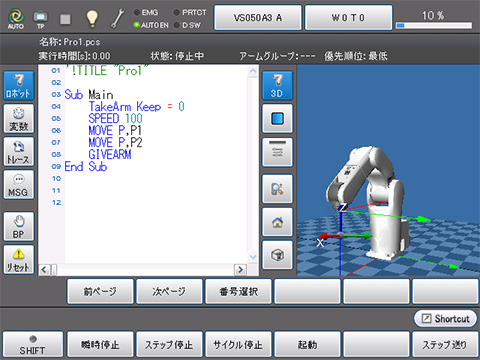Reset 3D view with the home icon
This screenshot has width=480, height=360.
(277, 222)
